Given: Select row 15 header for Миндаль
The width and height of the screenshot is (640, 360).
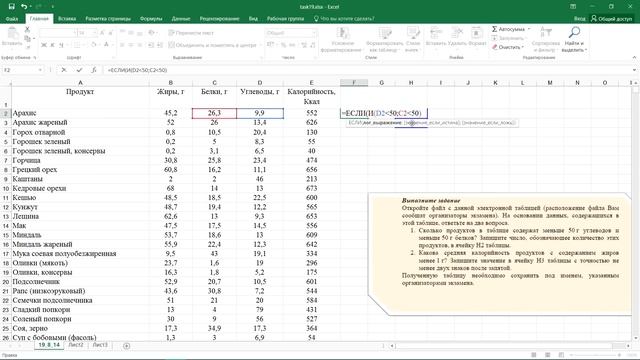Looking at the screenshot, I should (6, 235).
